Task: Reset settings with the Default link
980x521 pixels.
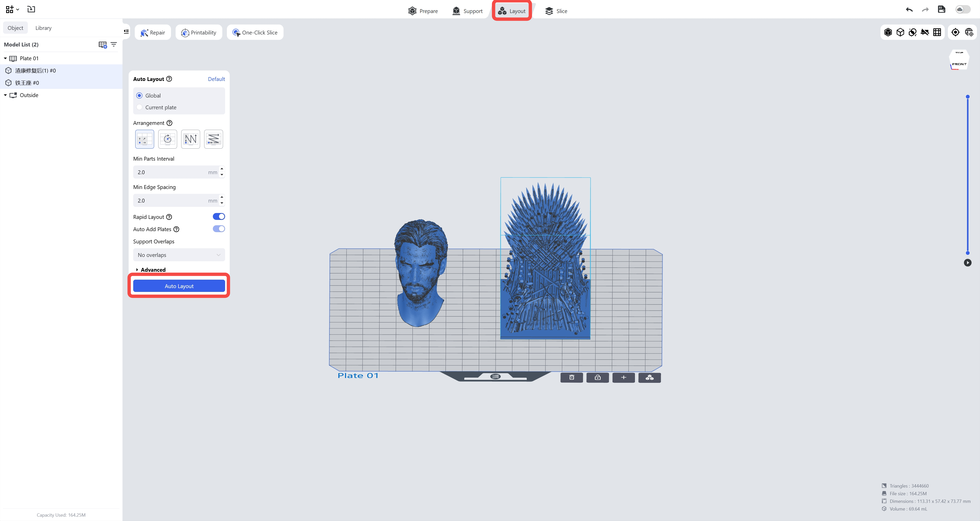Action: pos(216,79)
